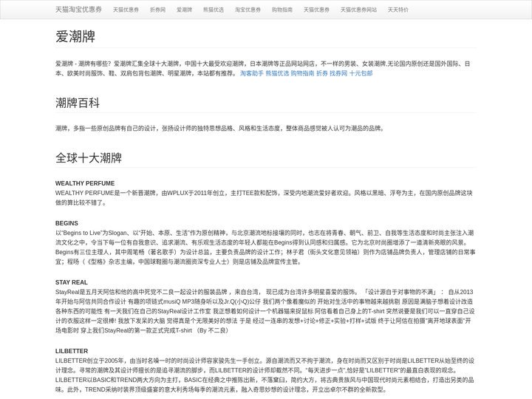Select the 爱潮牌 nav item
Image resolution: width=532 pixels, height=399 pixels.
click(x=184, y=10)
